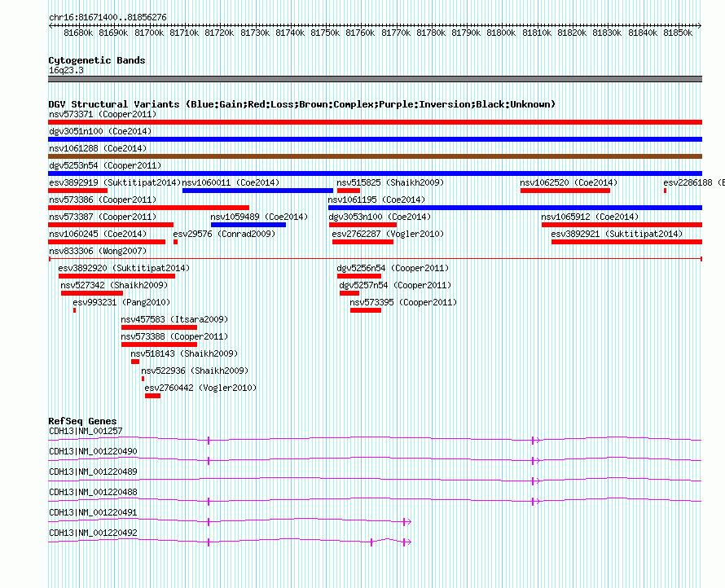The width and height of the screenshot is (725, 588).
Task: Click the esv3892919 (Suktitipat2014) variant label
Action: click(x=115, y=182)
